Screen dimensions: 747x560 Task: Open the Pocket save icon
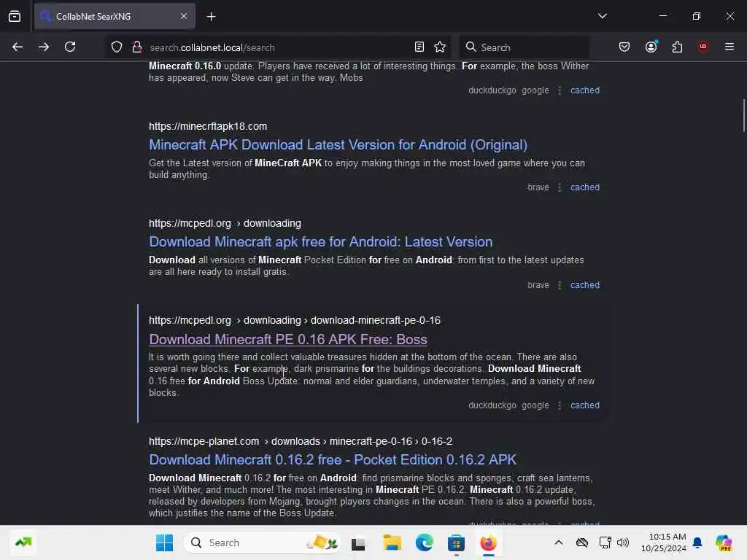click(624, 47)
